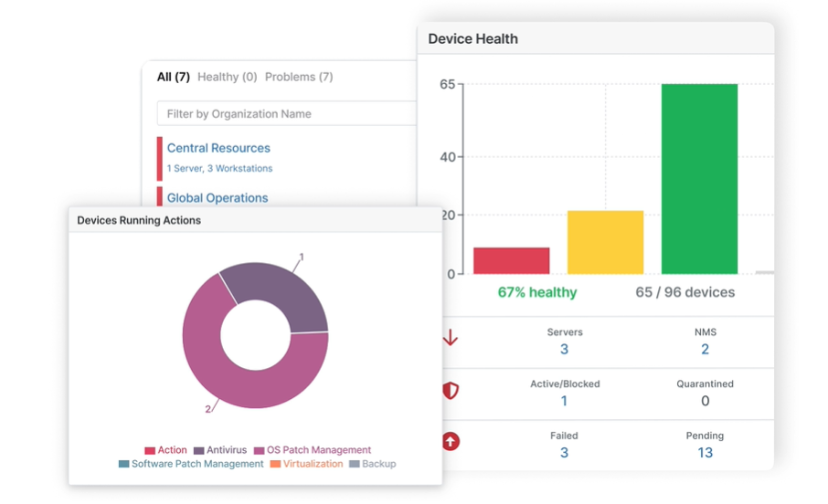Click the Failed count 3

tap(565, 452)
